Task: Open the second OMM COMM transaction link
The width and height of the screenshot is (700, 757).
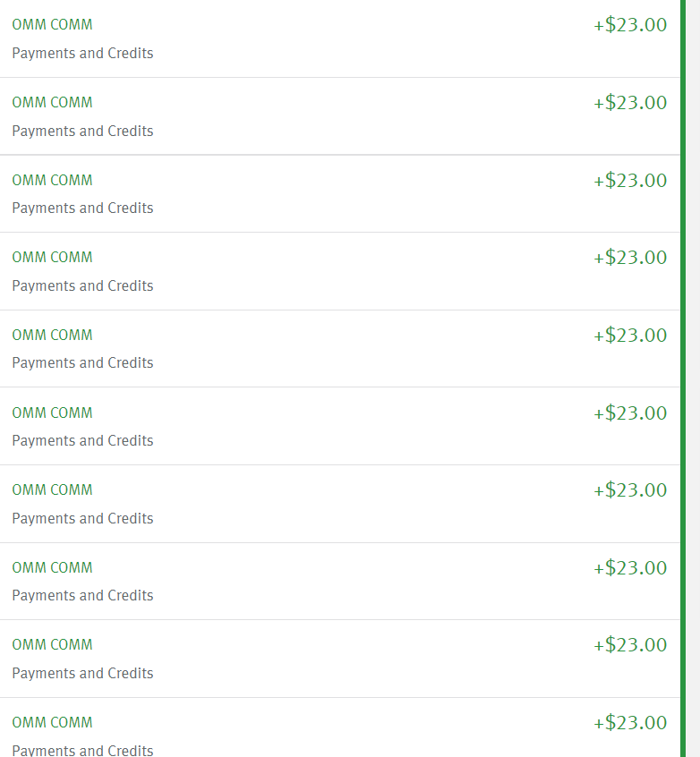Action: 52,102
